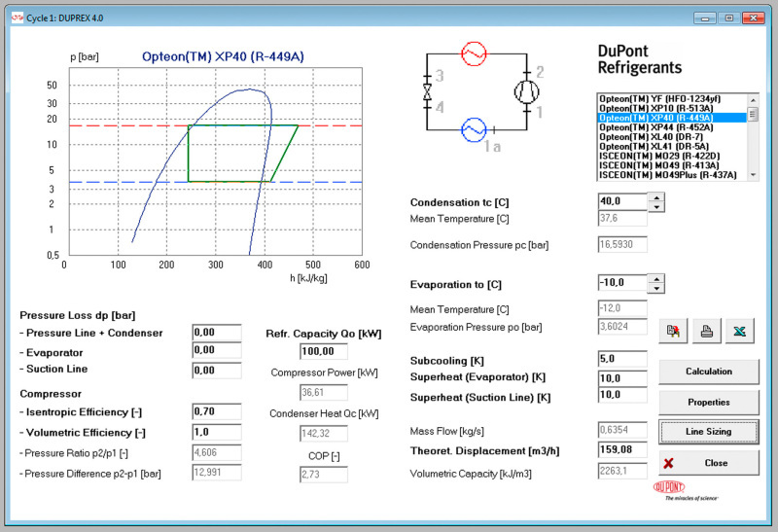
Task: Click the Superheat (Suction Line) input field
Action: coord(622,395)
